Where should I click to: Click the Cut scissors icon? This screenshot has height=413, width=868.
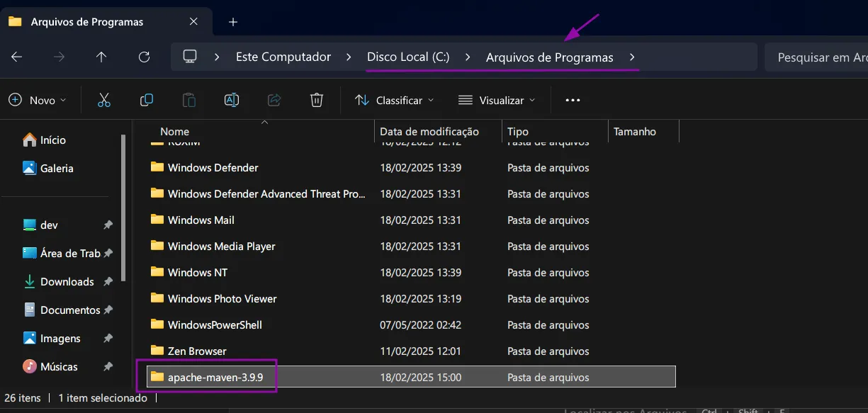click(104, 101)
